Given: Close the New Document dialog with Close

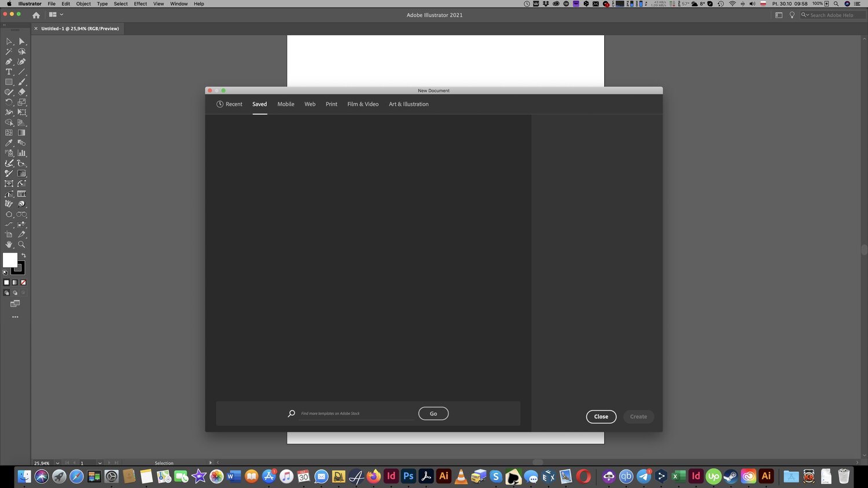Looking at the screenshot, I should click(x=601, y=416).
